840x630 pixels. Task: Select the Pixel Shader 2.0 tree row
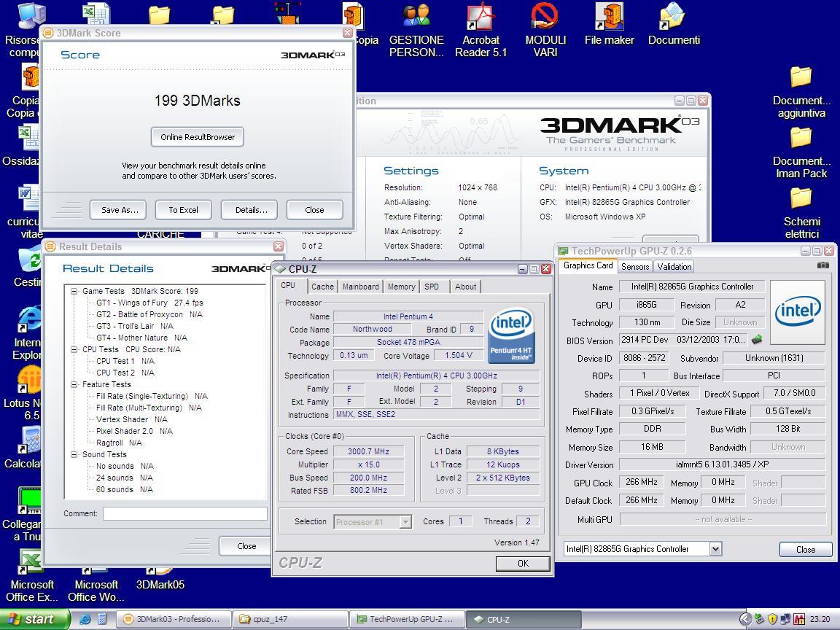coord(134,431)
